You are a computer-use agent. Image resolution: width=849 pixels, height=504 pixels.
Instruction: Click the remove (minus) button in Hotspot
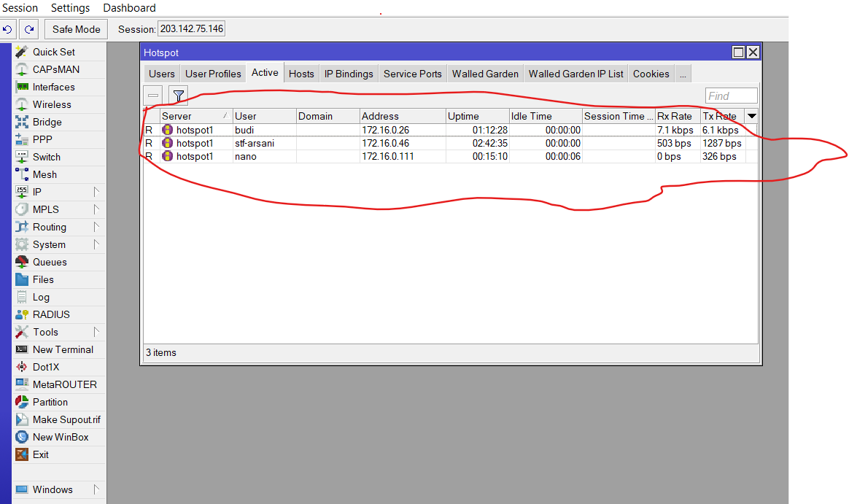[153, 96]
